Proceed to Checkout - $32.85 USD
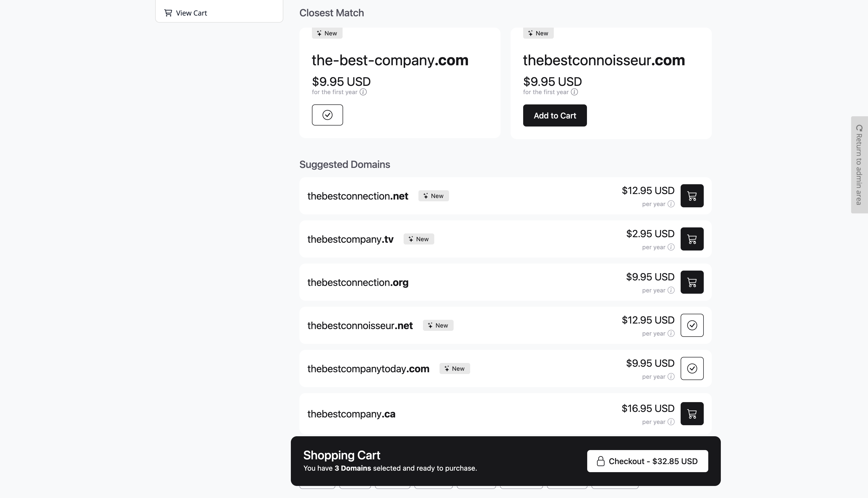The image size is (868, 498). [x=647, y=461]
